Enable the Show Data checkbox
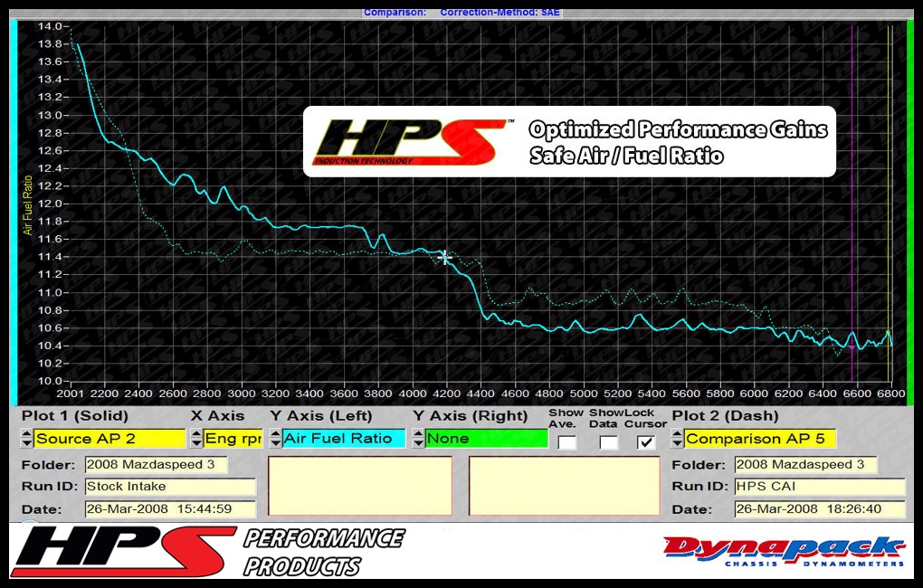Screen dimensions: 923x588 coord(609,442)
